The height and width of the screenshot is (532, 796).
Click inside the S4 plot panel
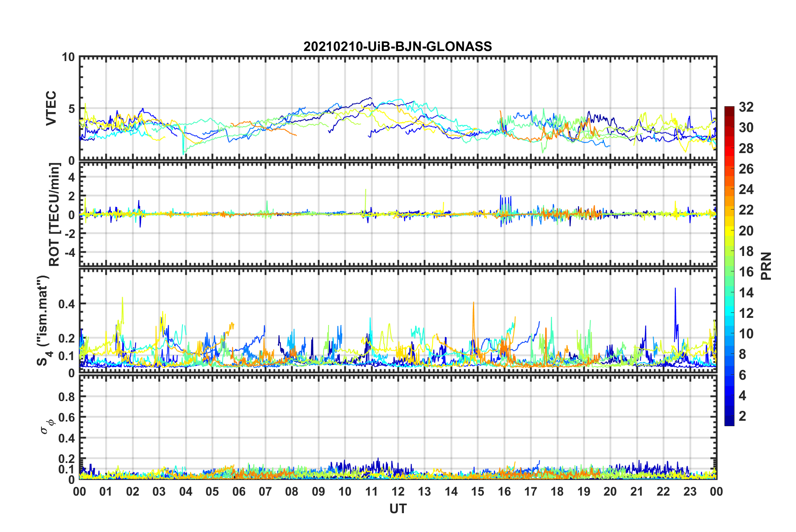coord(398,320)
